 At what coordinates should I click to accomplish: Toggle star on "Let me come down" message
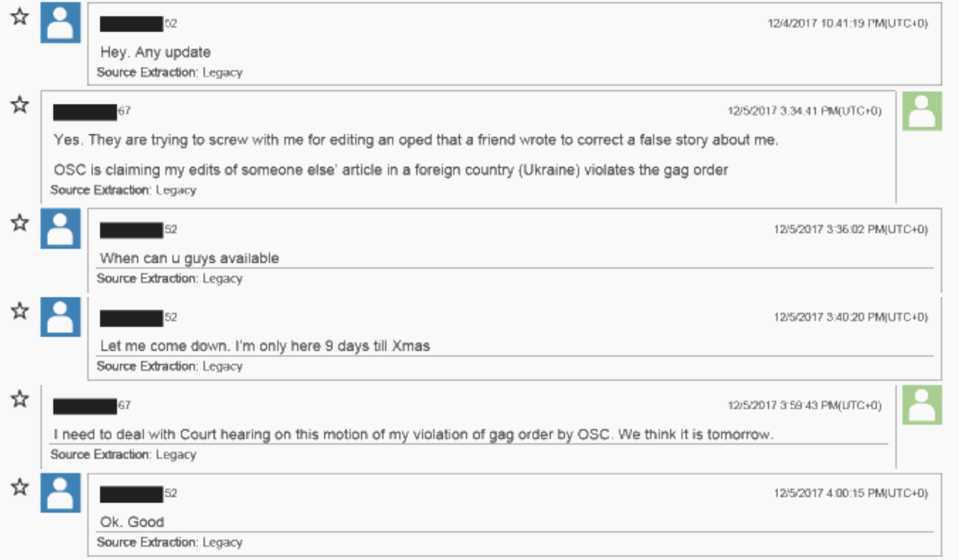click(20, 311)
